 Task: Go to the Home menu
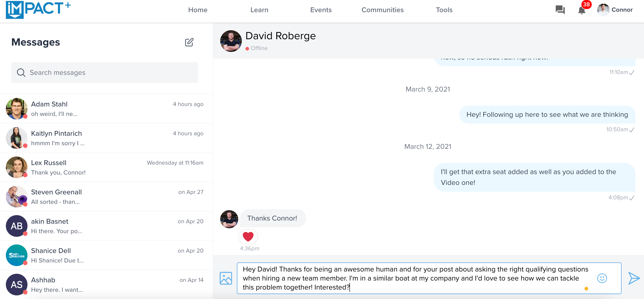click(x=197, y=10)
